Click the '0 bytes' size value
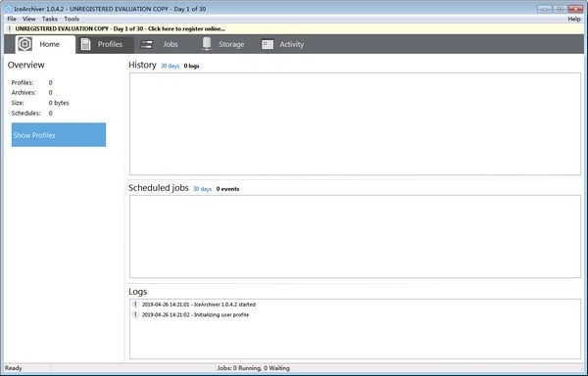This screenshot has width=588, height=376. coord(59,103)
